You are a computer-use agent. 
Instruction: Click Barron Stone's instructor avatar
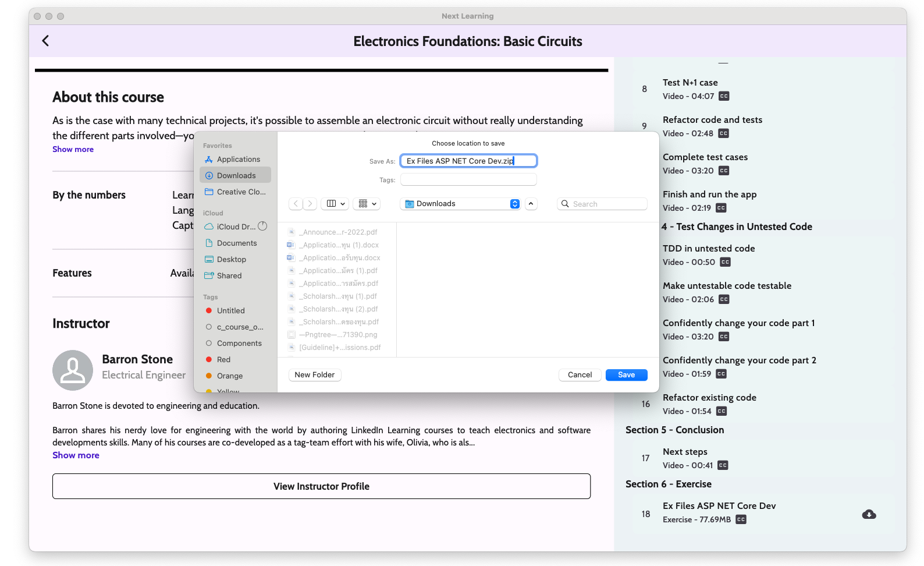click(73, 370)
